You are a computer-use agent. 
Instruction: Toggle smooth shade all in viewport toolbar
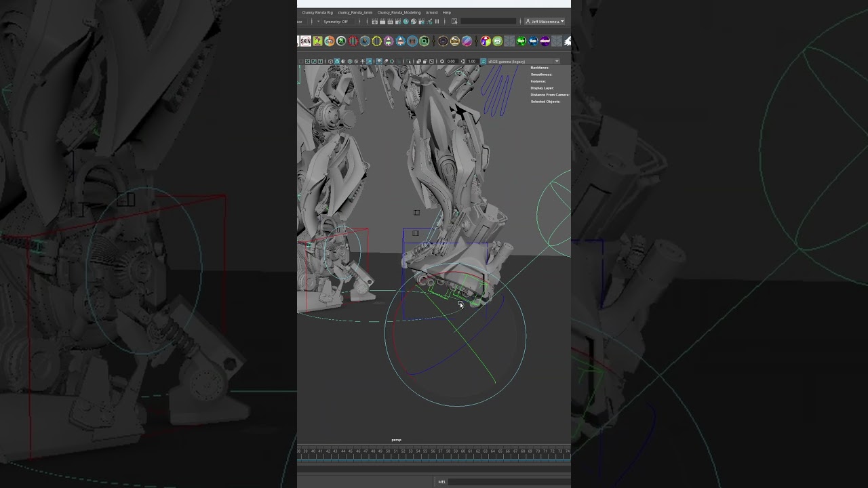pos(337,62)
